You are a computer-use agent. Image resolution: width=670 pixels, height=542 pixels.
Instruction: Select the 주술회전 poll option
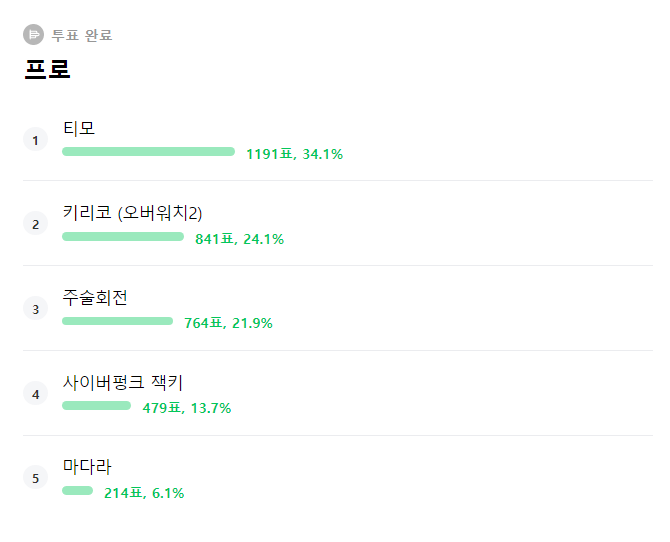pyautogui.click(x=95, y=298)
